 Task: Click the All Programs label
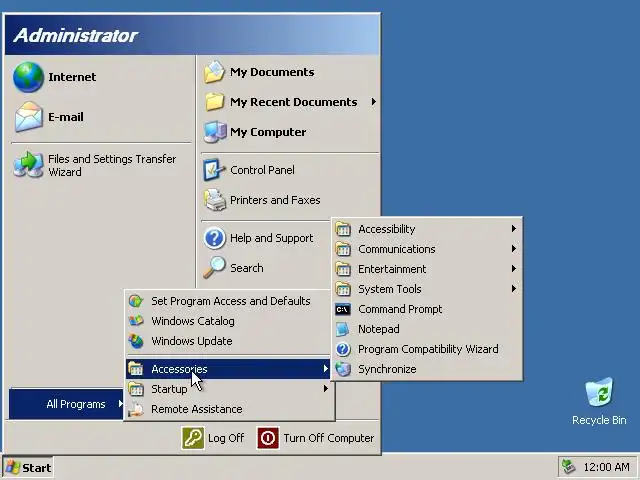click(x=76, y=404)
